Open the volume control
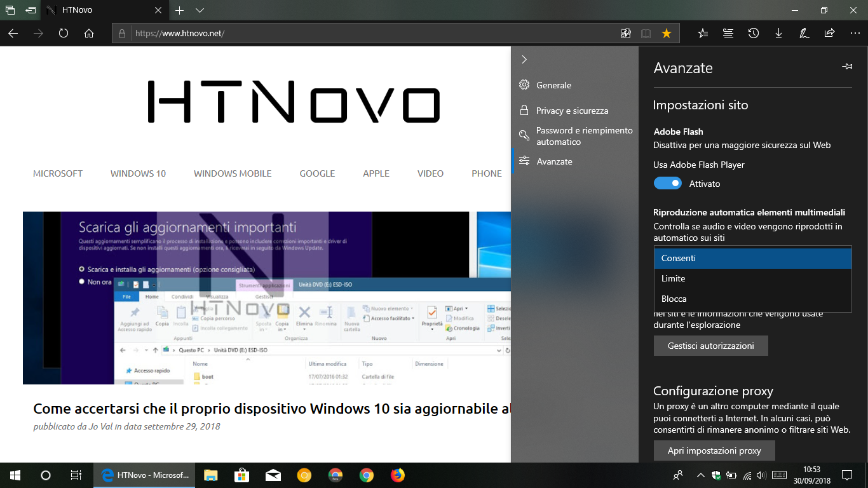This screenshot has width=868, height=488. [x=762, y=475]
